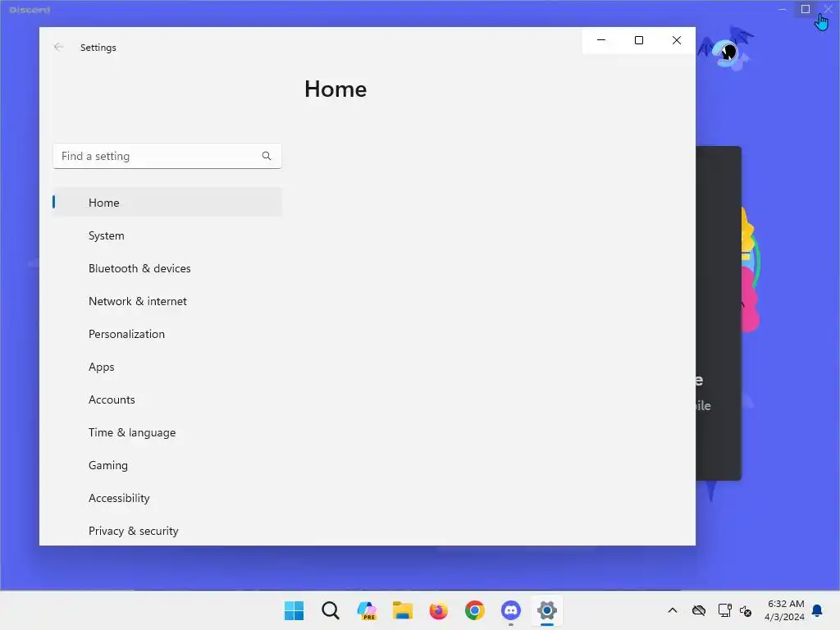Close the Discord window
The height and width of the screenshot is (630, 840).
click(x=829, y=9)
